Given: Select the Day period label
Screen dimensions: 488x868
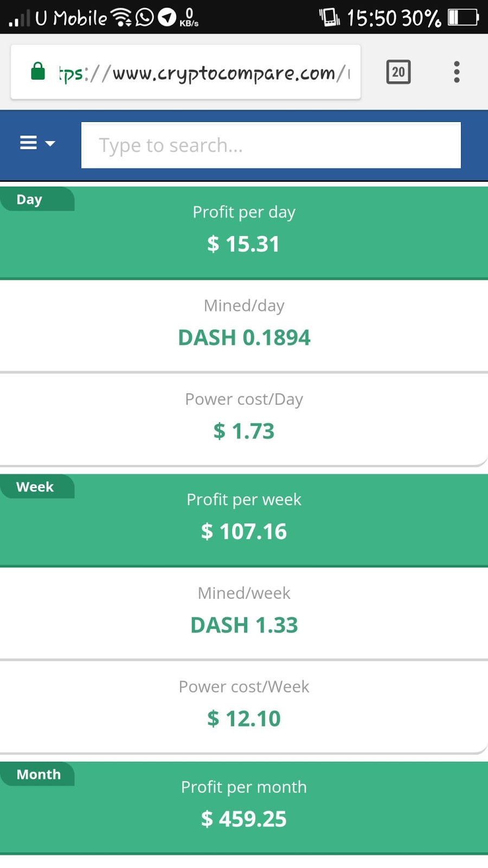Looking at the screenshot, I should 30,200.
